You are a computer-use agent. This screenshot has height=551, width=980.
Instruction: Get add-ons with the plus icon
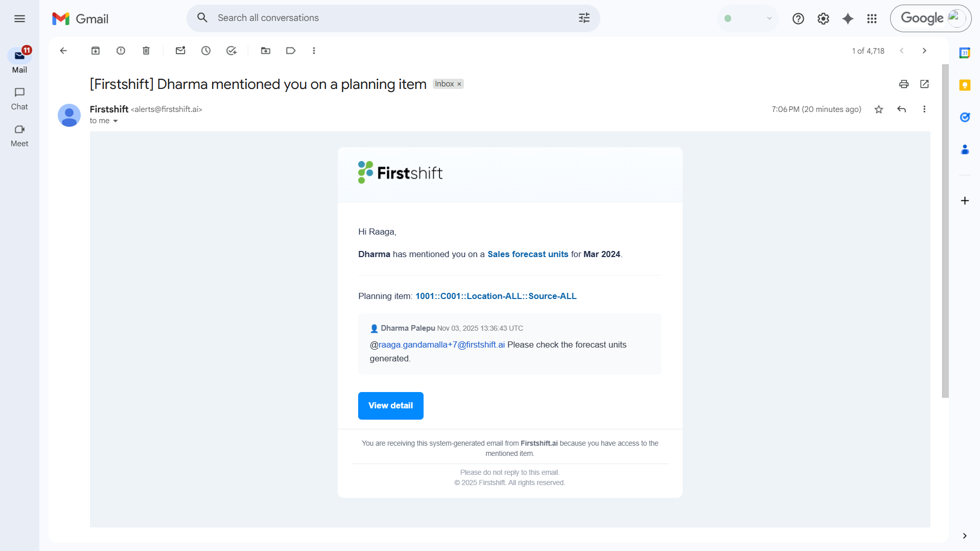(965, 201)
